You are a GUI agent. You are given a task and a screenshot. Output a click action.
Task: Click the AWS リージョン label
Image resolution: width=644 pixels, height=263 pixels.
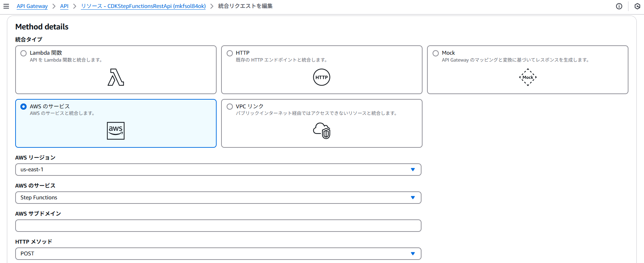[35, 157]
